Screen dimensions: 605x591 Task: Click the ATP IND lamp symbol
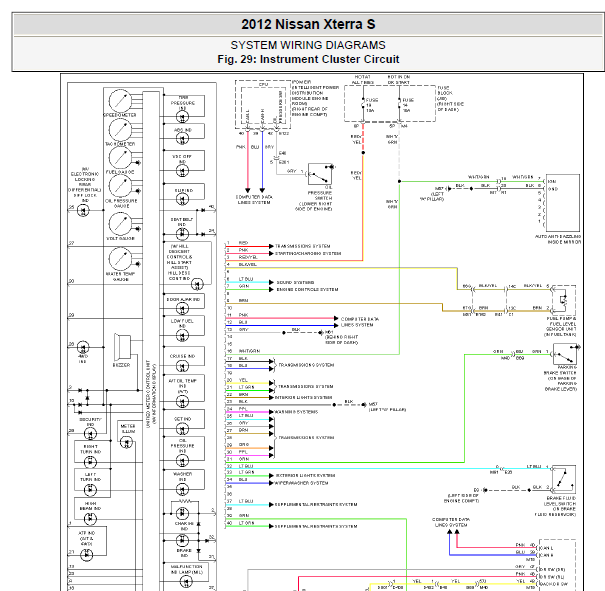tap(86, 555)
